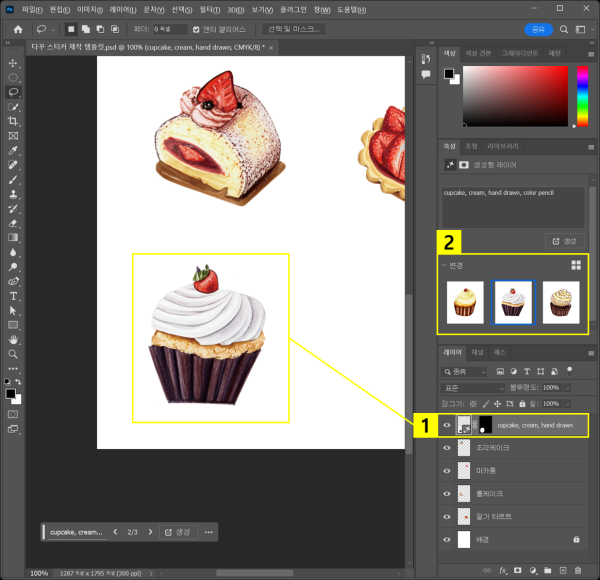Switch to the 조정 tab
The image size is (600, 580).
point(472,146)
